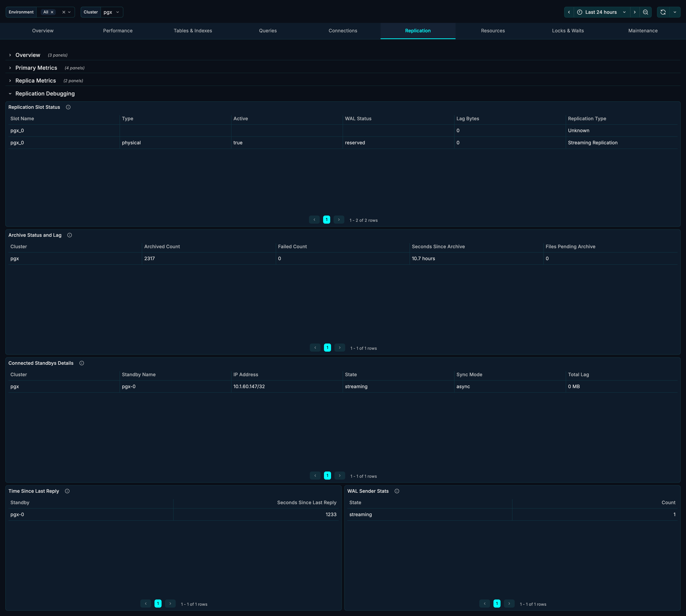Open the Cluster pgx dropdown
686x616 pixels.
(x=111, y=12)
